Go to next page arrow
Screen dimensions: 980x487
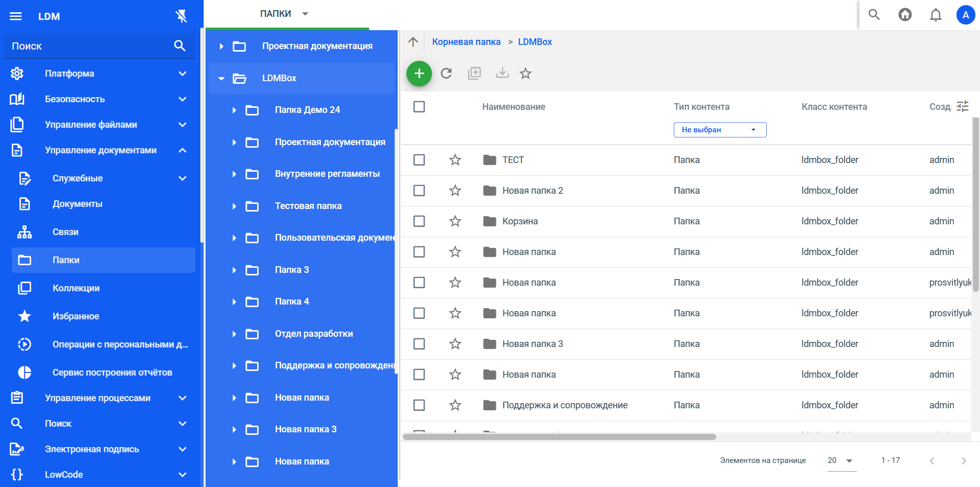click(964, 460)
